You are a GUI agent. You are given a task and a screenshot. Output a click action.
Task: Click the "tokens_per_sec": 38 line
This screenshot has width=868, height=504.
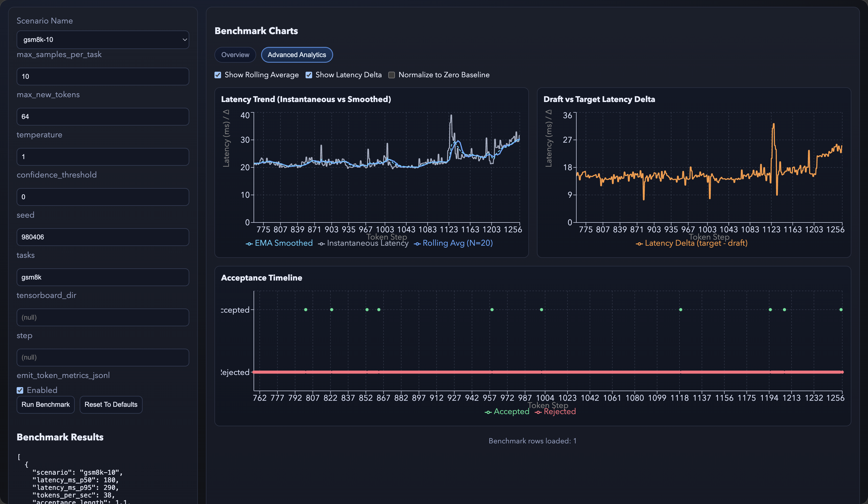(73, 495)
